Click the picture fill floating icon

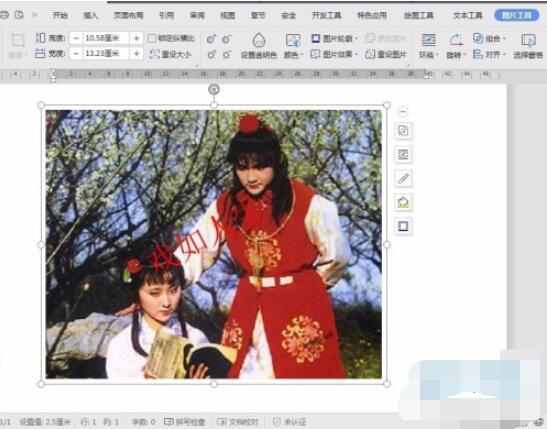pyautogui.click(x=403, y=202)
